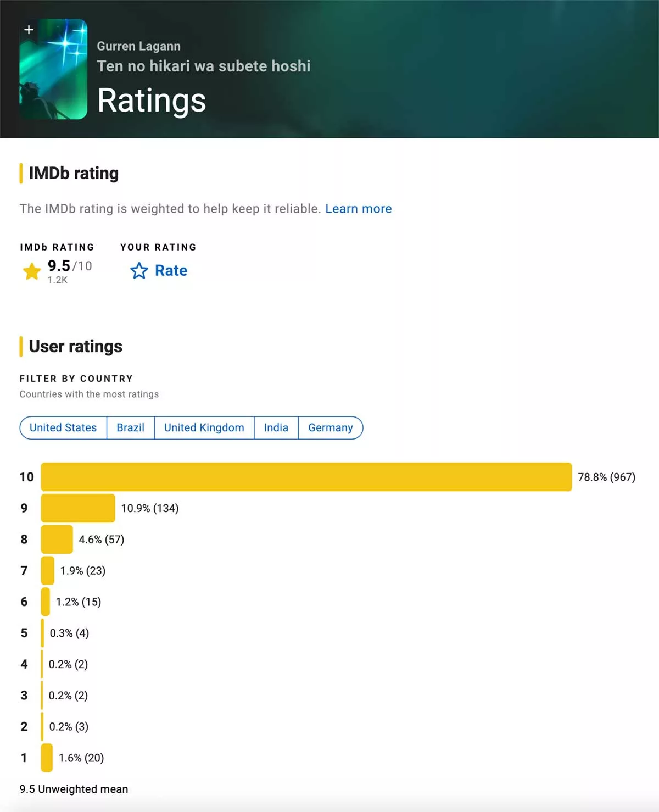
Task: Click the Rate button text
Action: [x=171, y=270]
